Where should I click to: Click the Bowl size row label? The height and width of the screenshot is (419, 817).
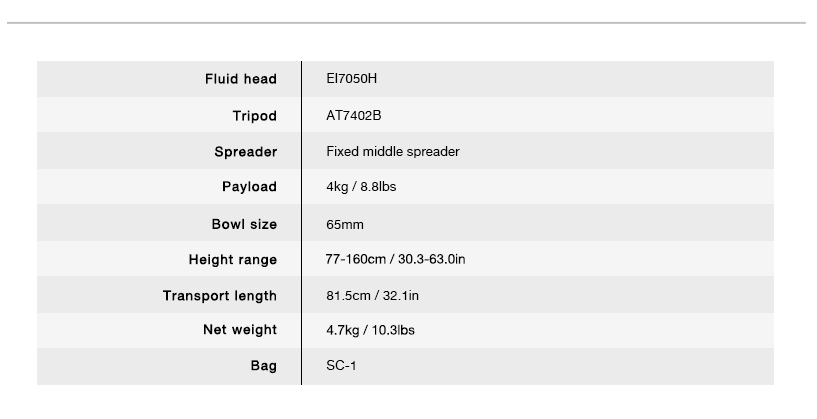[244, 224]
